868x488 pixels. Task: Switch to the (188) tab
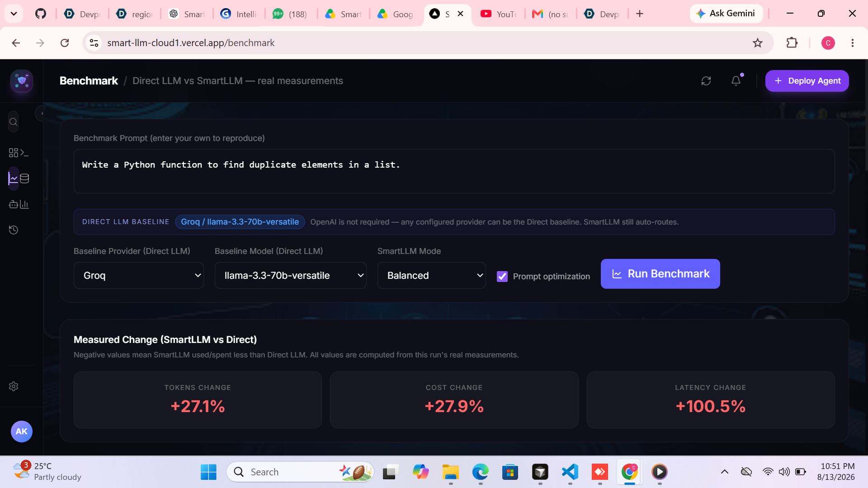(x=291, y=14)
